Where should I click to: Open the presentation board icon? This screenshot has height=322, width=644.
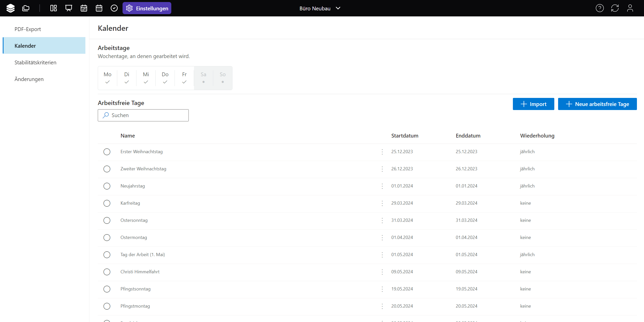pyautogui.click(x=69, y=8)
